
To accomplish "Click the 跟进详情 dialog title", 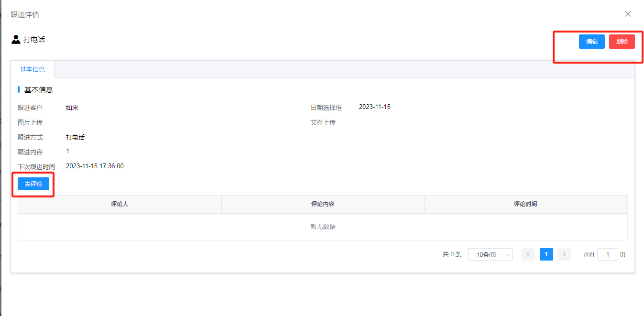I will [25, 15].
